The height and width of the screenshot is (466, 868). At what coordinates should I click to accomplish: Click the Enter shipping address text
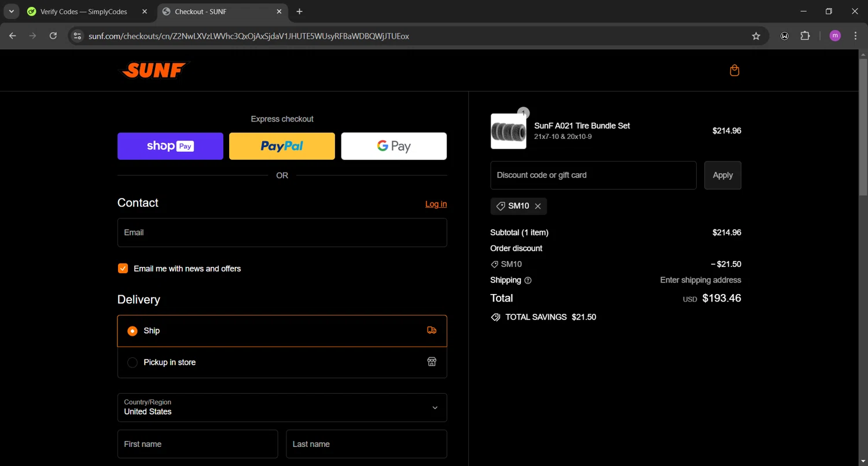pyautogui.click(x=701, y=280)
